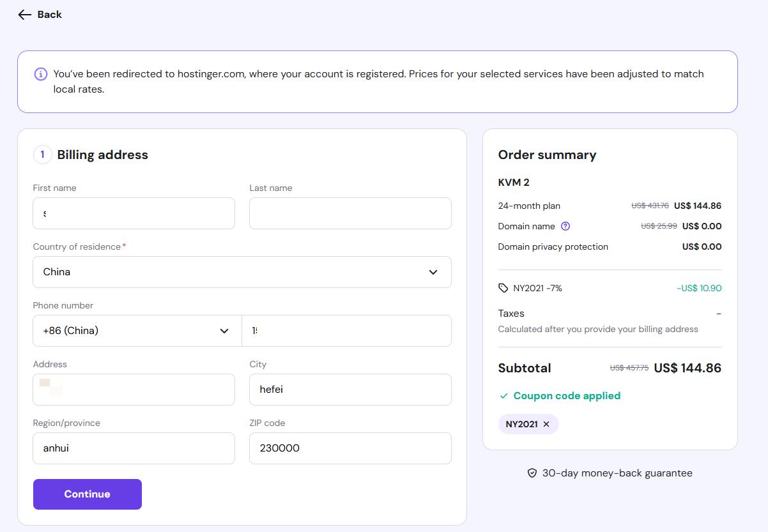Open the Domain name help tooltip icon
768x532 pixels.
click(565, 226)
